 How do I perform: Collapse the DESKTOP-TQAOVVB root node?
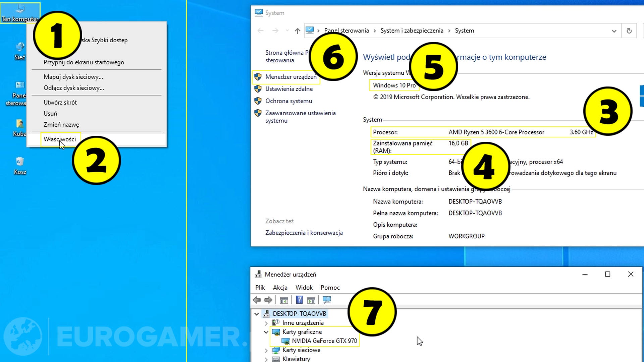point(257,314)
